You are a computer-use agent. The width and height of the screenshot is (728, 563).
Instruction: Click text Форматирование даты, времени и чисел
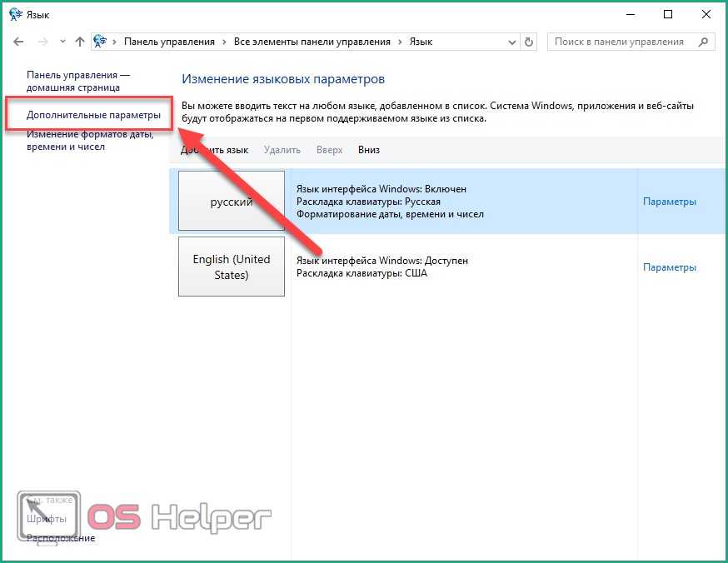click(x=390, y=214)
